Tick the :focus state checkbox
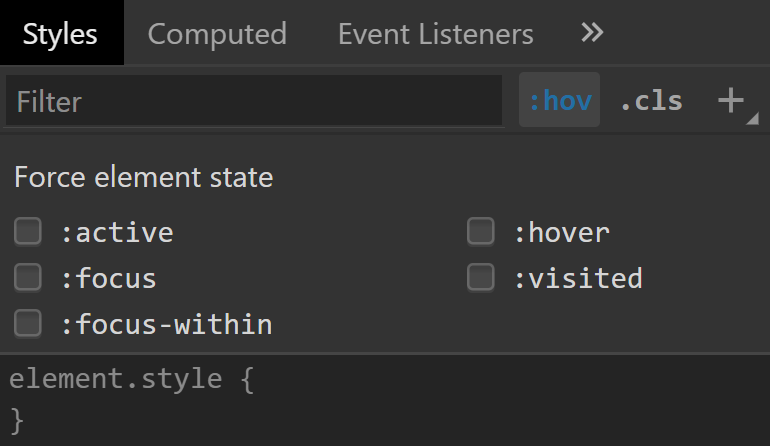This screenshot has height=446, width=770. click(28, 277)
